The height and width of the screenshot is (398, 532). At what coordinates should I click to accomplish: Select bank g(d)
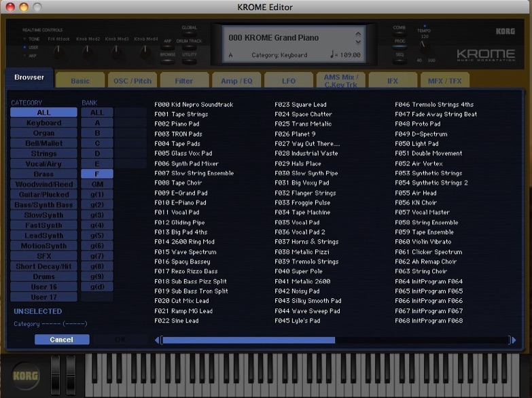pyautogui.click(x=97, y=287)
